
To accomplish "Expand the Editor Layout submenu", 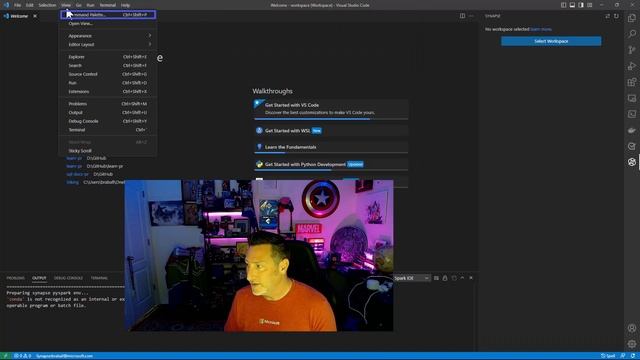I will point(109,44).
